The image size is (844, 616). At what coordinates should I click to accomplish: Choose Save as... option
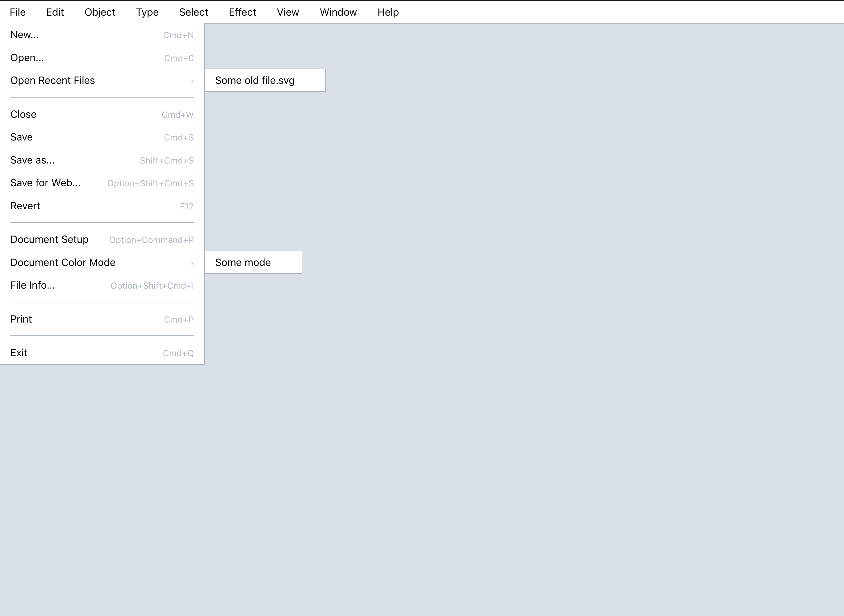(32, 160)
